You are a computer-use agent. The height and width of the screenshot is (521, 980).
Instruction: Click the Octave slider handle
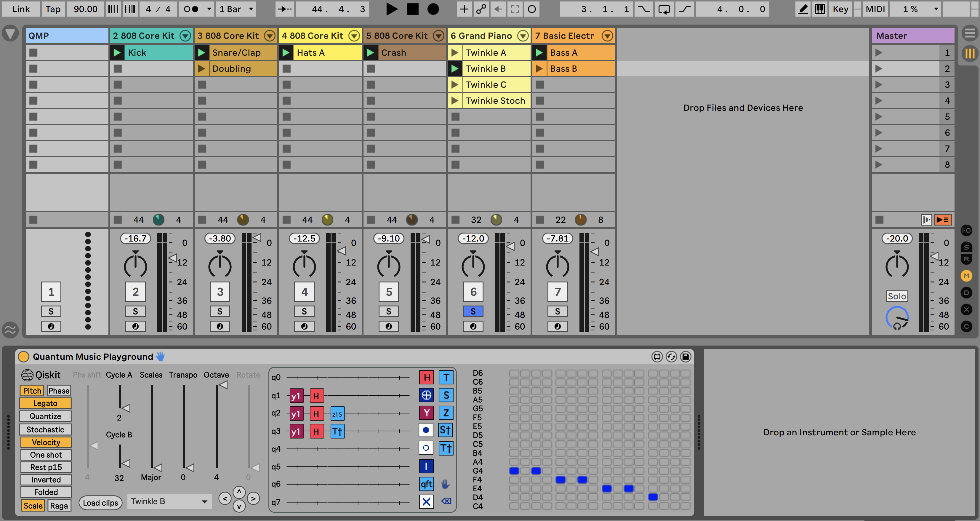tap(223, 385)
